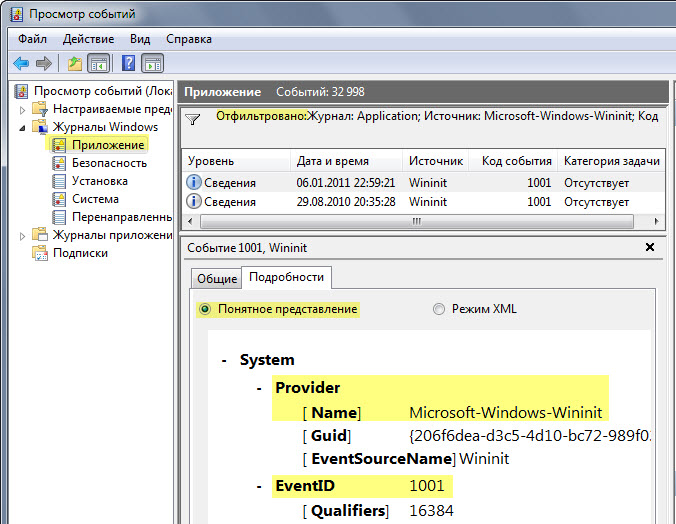Click the Up one level folder icon
The height and width of the screenshot is (524, 676).
tap(75, 63)
